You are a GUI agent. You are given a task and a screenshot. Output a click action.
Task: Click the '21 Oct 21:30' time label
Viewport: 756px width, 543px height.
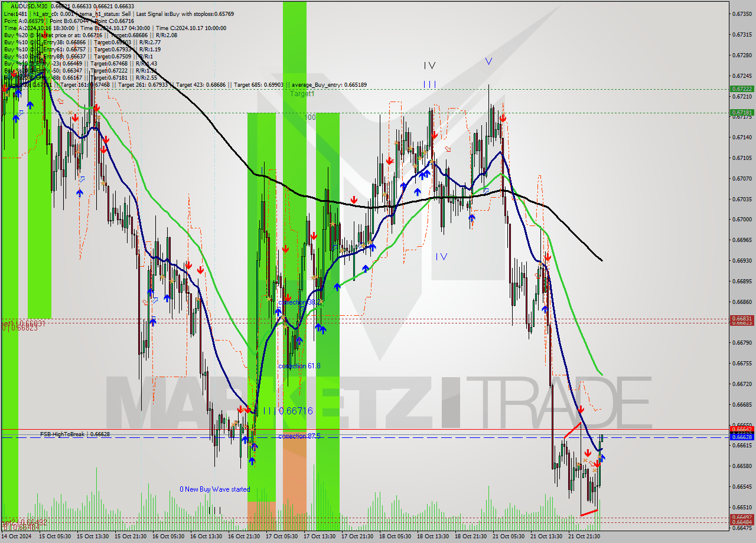point(585,537)
